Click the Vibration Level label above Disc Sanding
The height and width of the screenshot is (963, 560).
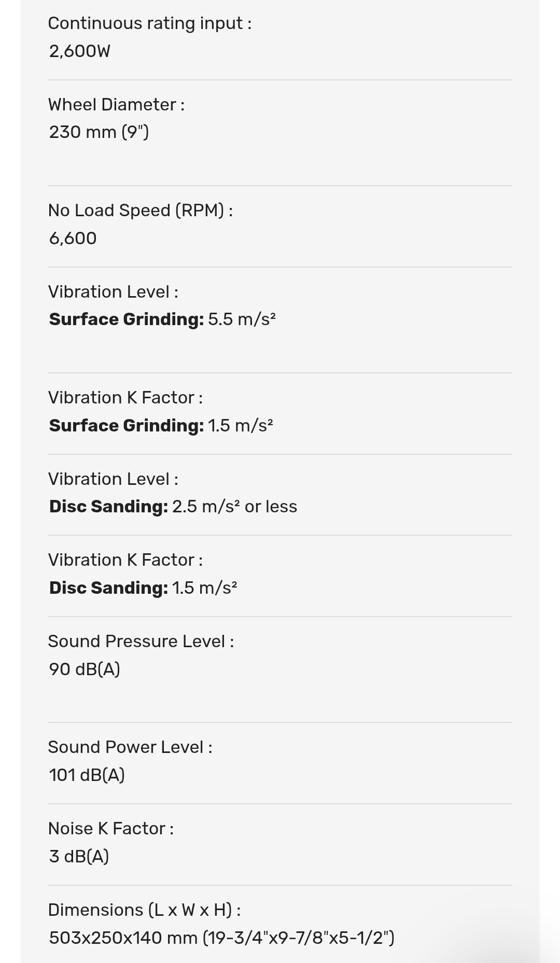coord(113,479)
